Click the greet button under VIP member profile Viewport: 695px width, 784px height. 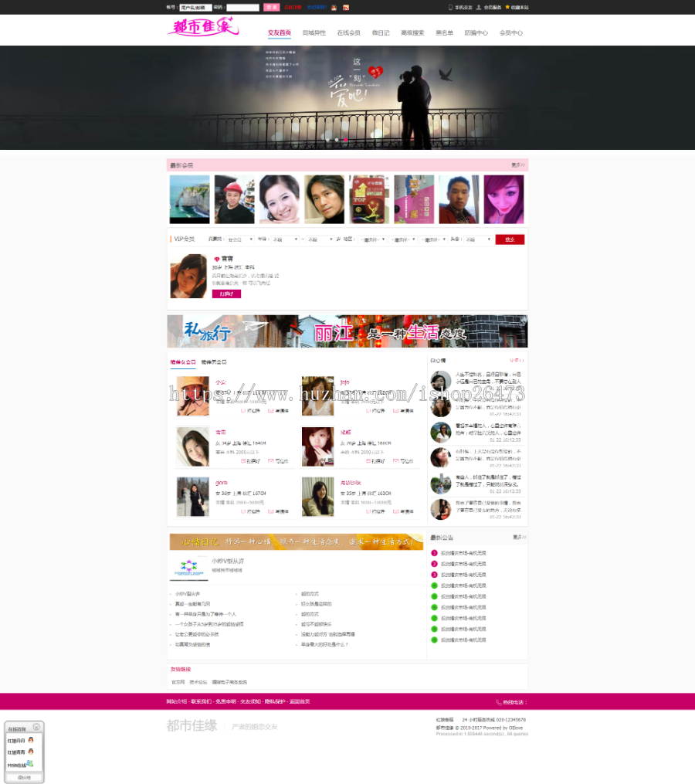click(226, 294)
